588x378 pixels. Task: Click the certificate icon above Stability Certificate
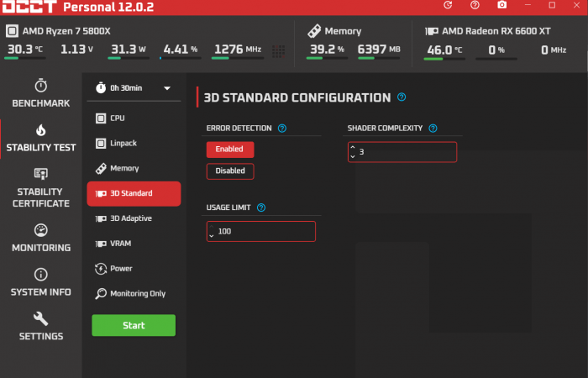[41, 174]
